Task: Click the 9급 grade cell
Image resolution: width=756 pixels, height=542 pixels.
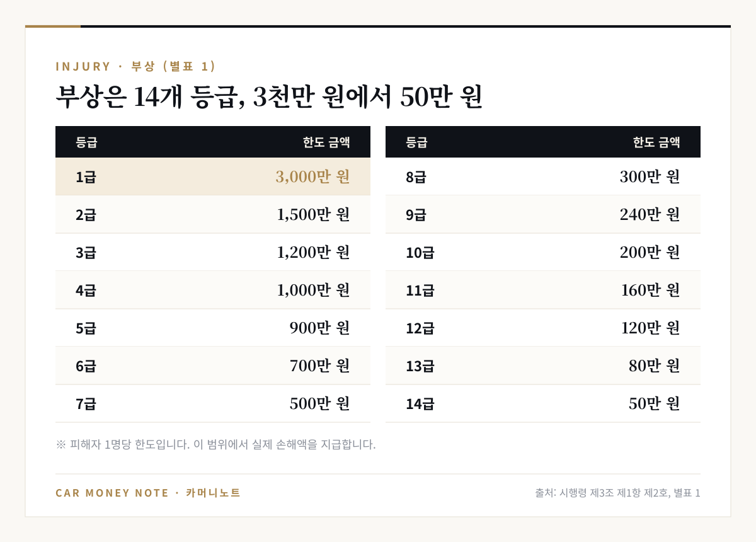Action: [416, 215]
